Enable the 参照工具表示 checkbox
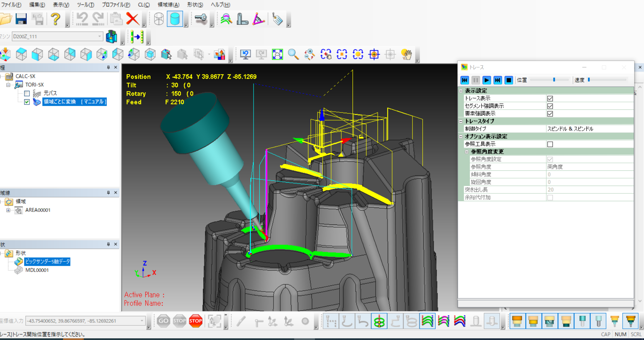This screenshot has width=644, height=340. [550, 144]
